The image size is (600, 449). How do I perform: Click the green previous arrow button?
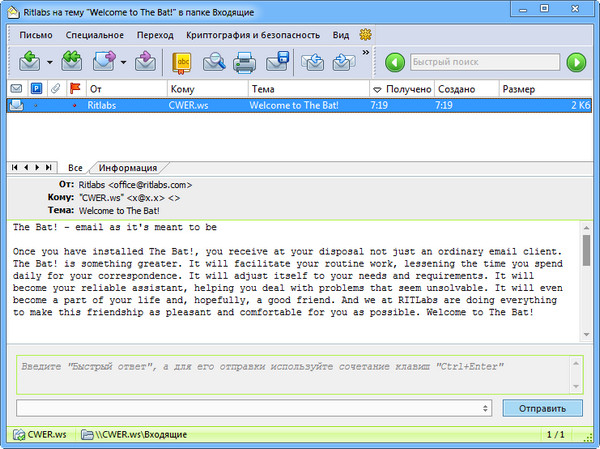[x=394, y=62]
